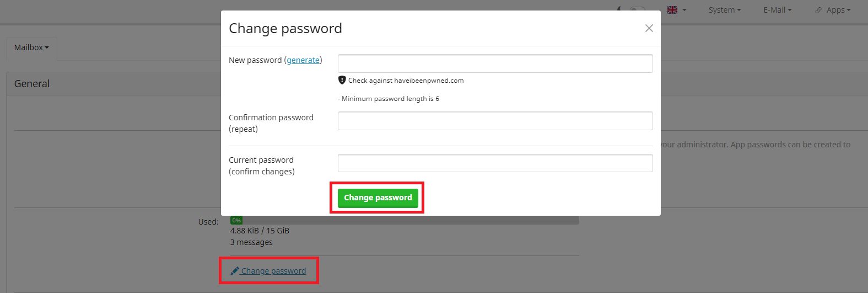Click the link icon next to Apps
Image resolution: width=868 pixels, height=293 pixels.
pyautogui.click(x=818, y=10)
